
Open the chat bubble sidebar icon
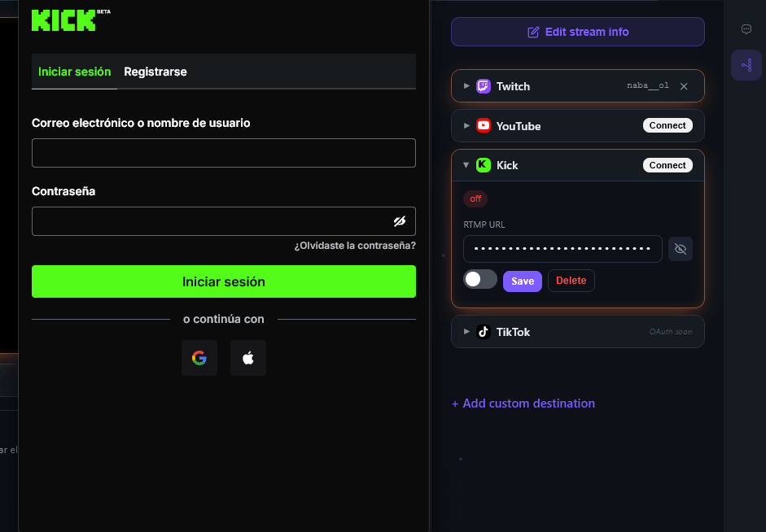tap(746, 29)
